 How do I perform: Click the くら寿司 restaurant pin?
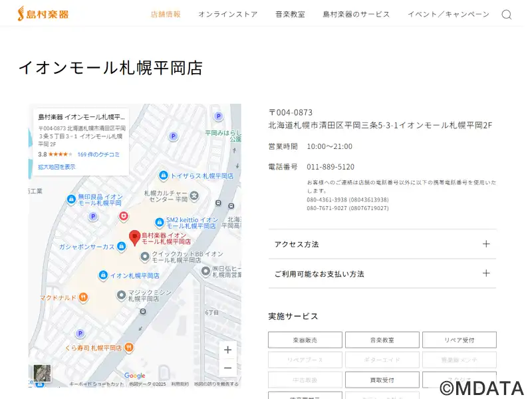[129, 347]
